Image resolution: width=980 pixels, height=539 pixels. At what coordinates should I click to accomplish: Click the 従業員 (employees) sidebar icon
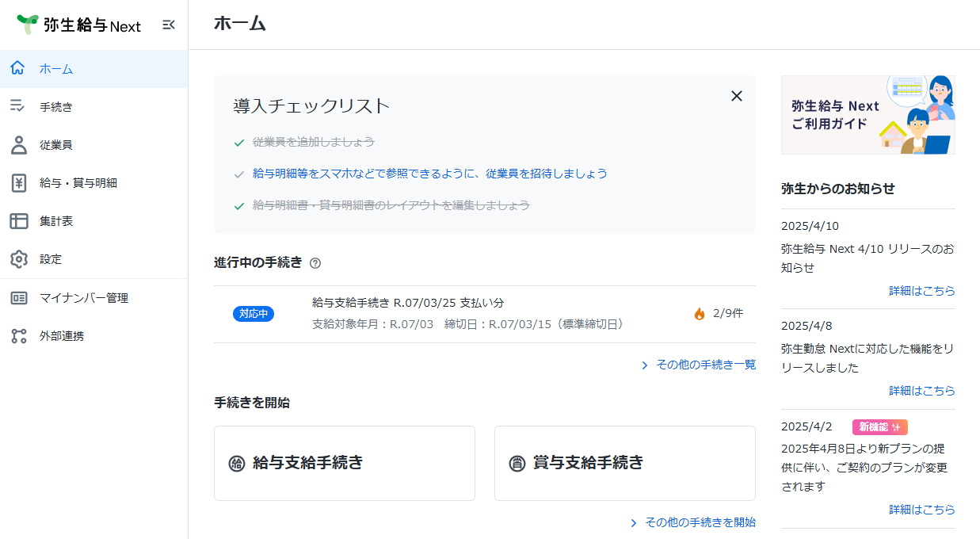tap(17, 144)
